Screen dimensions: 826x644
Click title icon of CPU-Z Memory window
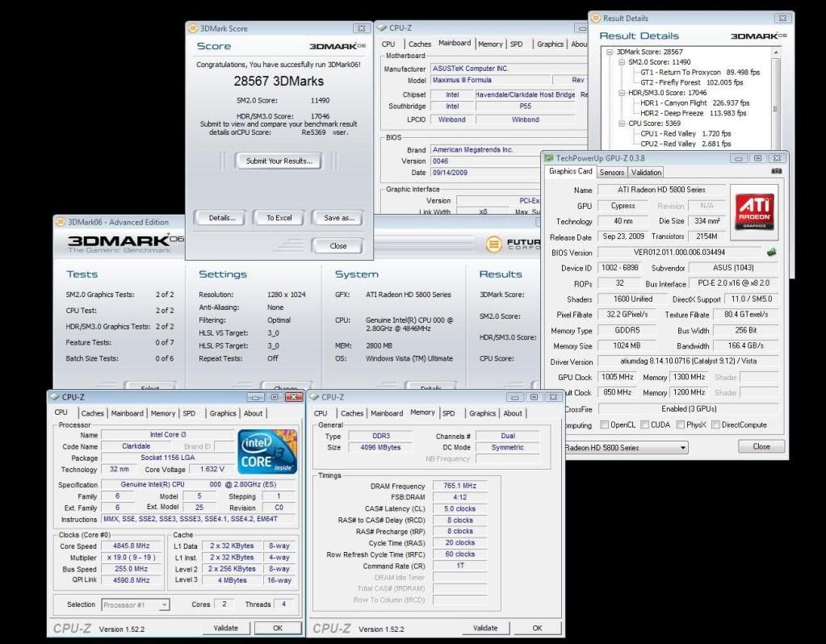(x=314, y=397)
